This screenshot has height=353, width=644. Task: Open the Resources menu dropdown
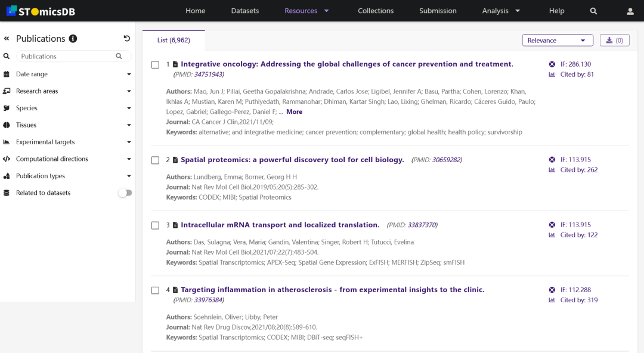pos(307,11)
